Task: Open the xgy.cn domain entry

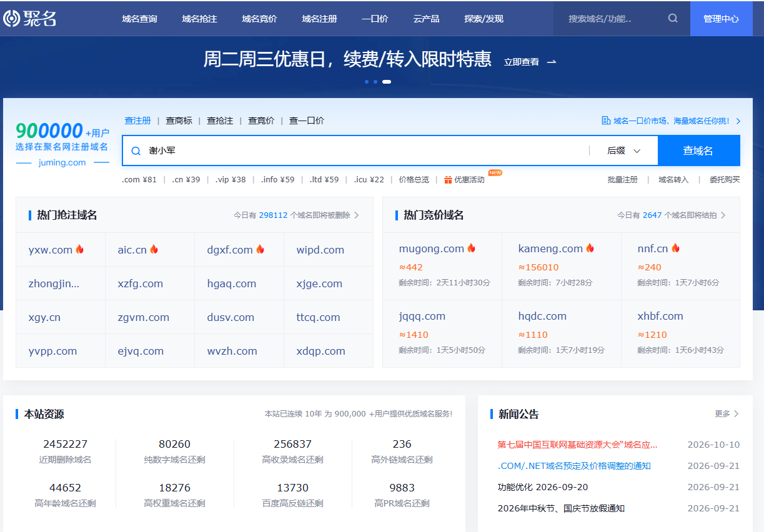Action: (44, 317)
